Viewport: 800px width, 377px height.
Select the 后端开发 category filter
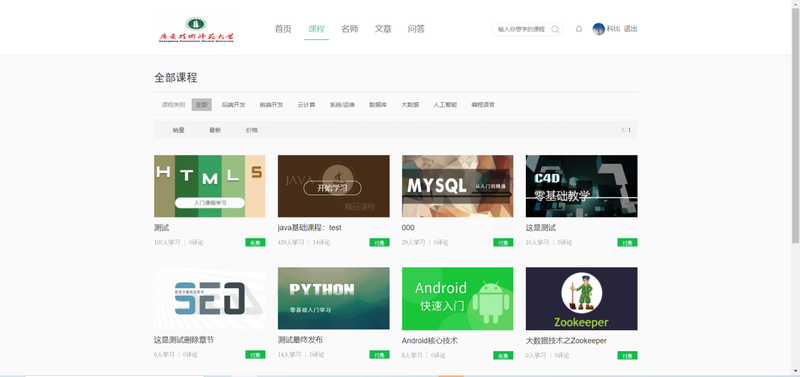[233, 105]
